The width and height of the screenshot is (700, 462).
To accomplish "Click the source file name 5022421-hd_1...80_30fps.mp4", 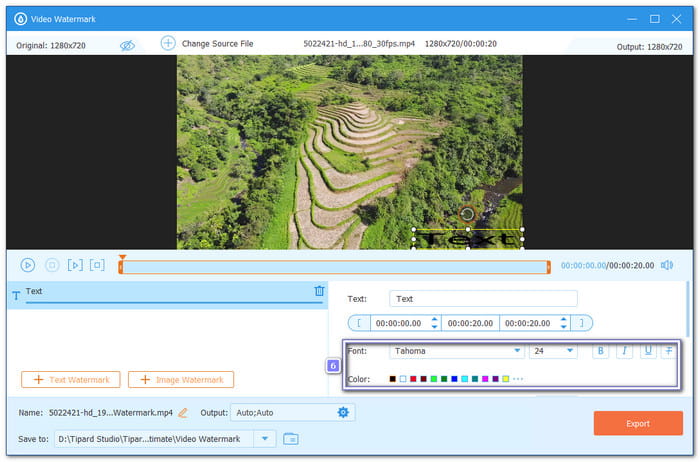I will (x=359, y=44).
